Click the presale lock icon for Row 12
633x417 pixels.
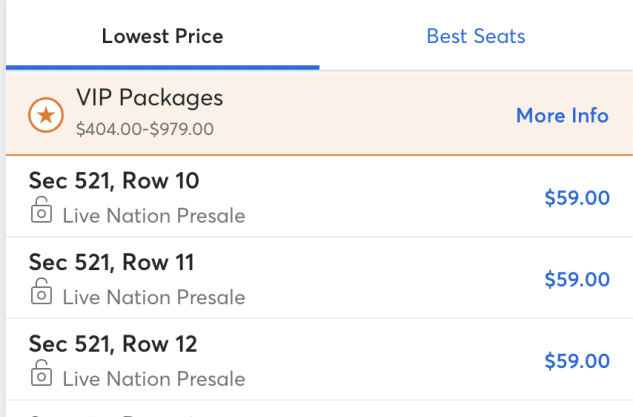(x=41, y=375)
